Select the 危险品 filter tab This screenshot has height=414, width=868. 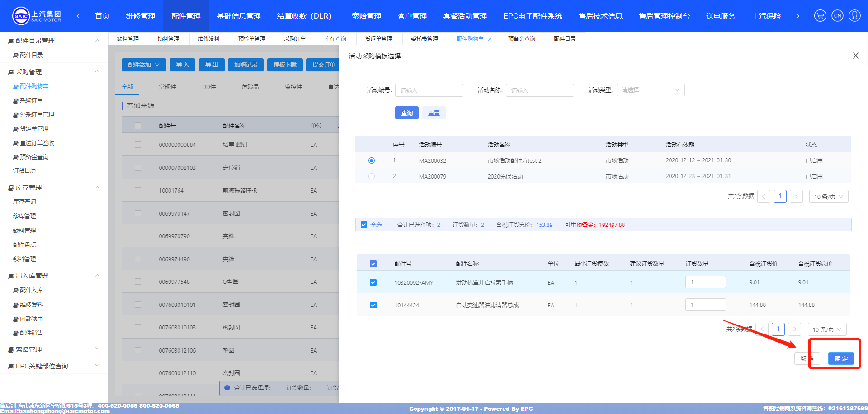pos(250,87)
